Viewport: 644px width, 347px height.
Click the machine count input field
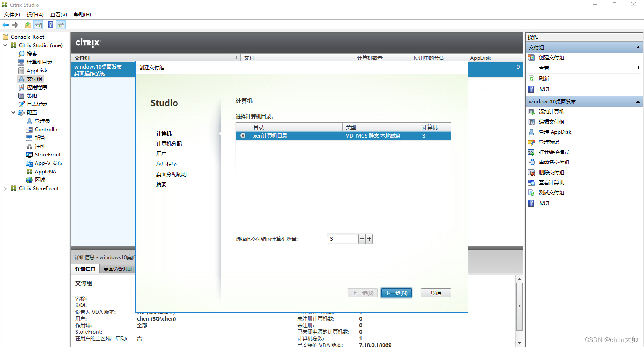[x=343, y=239]
